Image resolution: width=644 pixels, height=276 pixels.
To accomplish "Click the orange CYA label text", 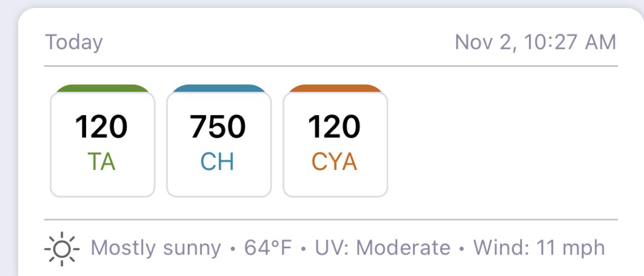I will pos(334,162).
